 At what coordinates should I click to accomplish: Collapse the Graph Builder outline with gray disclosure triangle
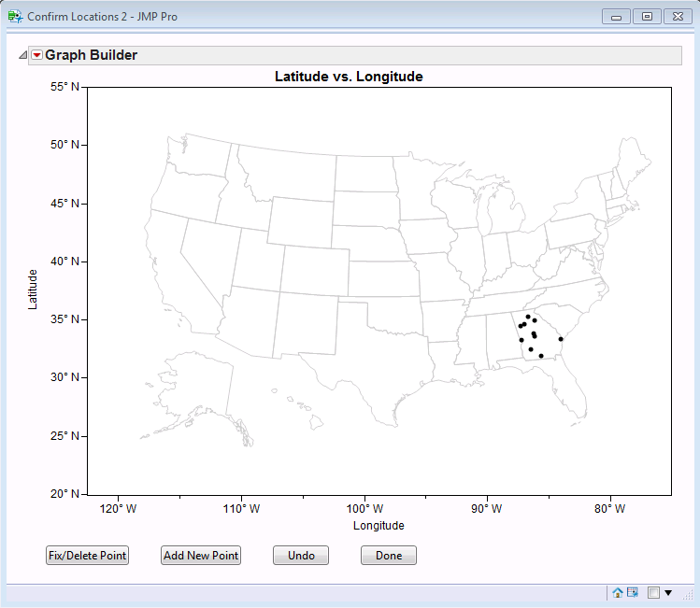point(23,55)
